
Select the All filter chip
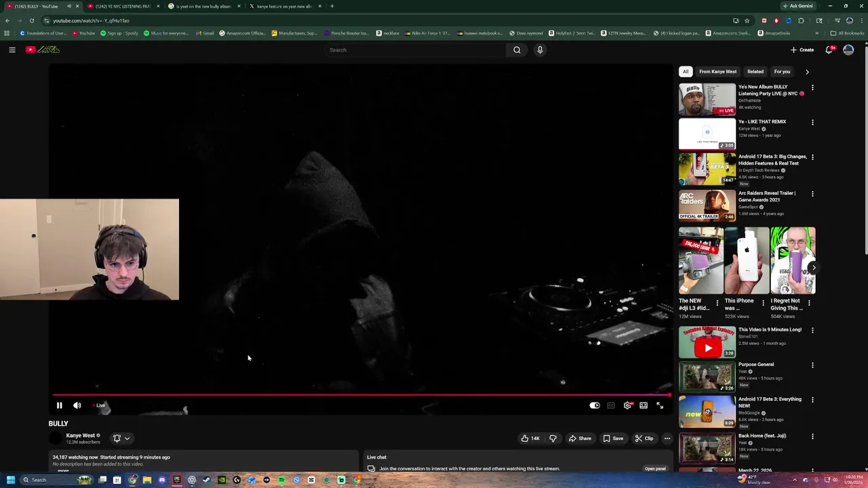[686, 71]
